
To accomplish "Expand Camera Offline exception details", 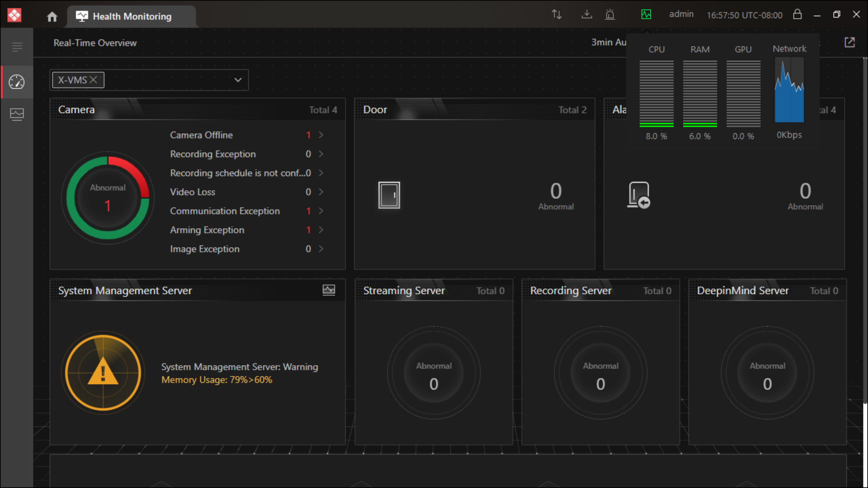I will [321, 135].
